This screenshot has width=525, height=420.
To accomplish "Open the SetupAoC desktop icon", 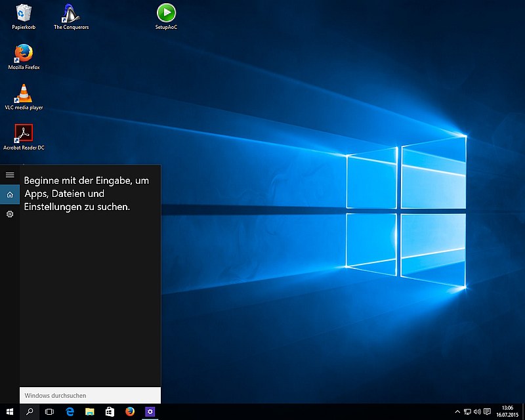I will [x=166, y=13].
